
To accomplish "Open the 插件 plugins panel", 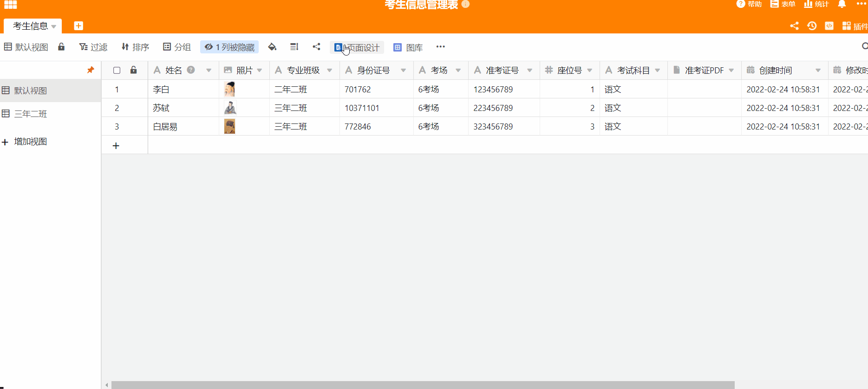I will [855, 26].
